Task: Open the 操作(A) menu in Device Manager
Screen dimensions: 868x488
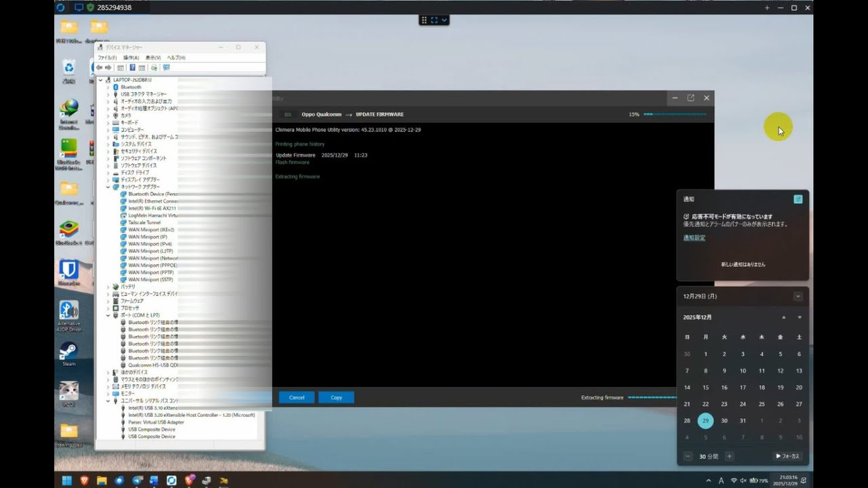Action: [131, 58]
